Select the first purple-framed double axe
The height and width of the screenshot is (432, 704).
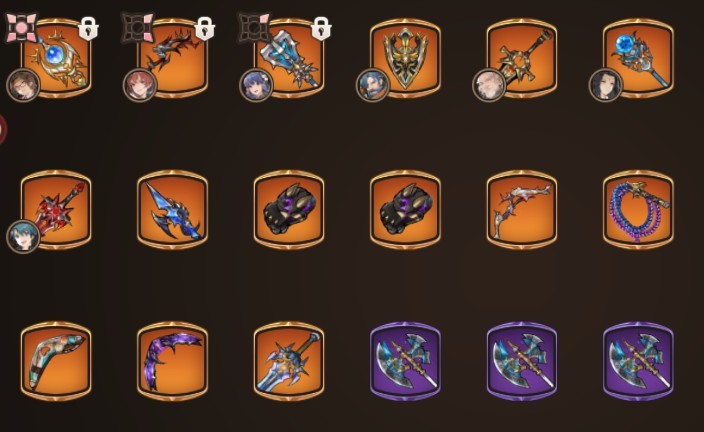(x=405, y=361)
